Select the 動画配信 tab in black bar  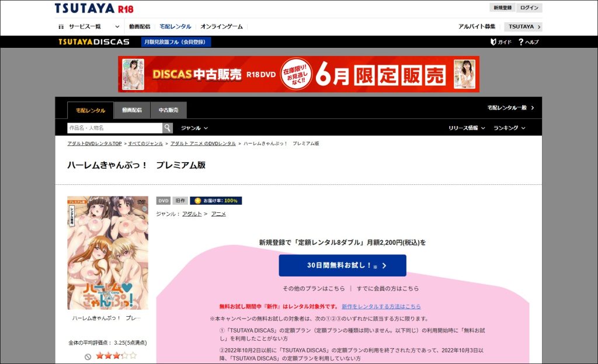point(131,110)
